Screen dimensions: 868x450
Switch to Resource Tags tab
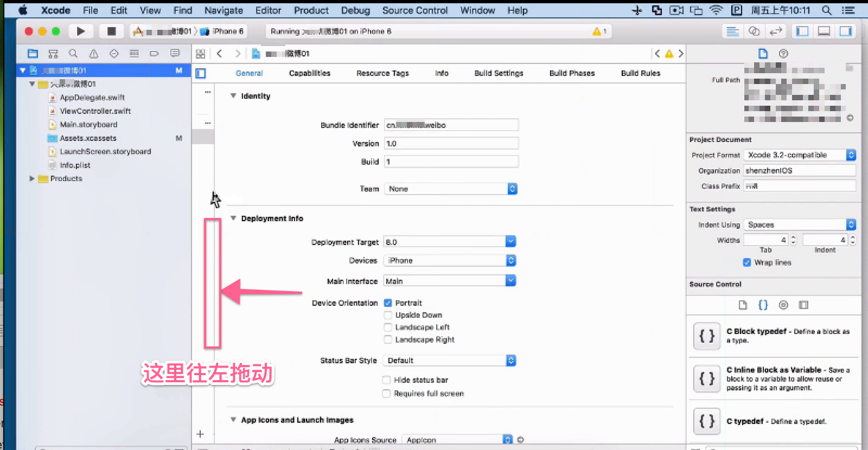[x=382, y=73]
